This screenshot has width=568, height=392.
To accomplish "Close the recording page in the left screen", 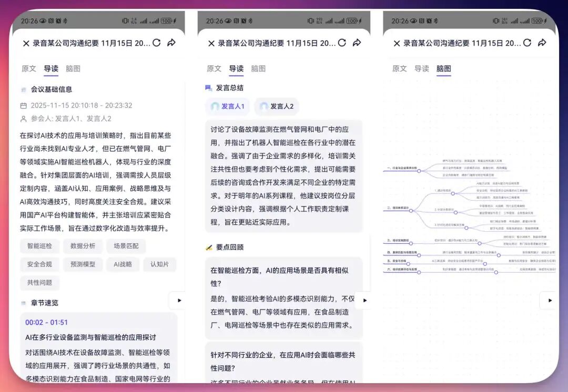I will [26, 44].
